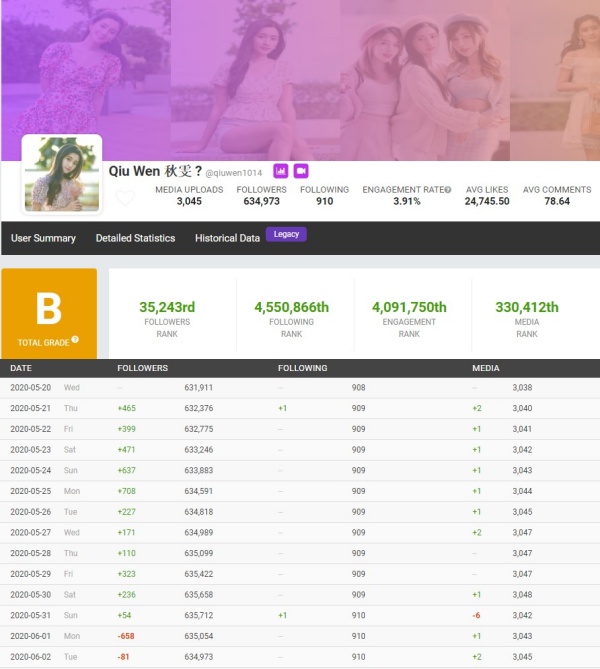Image resolution: width=600 pixels, height=669 pixels.
Task: Click the Qiu Wen profile picture
Action: click(x=62, y=175)
